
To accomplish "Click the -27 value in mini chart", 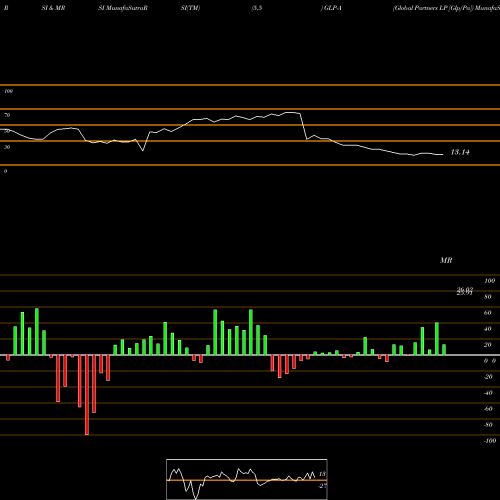I will [x=322, y=486].
